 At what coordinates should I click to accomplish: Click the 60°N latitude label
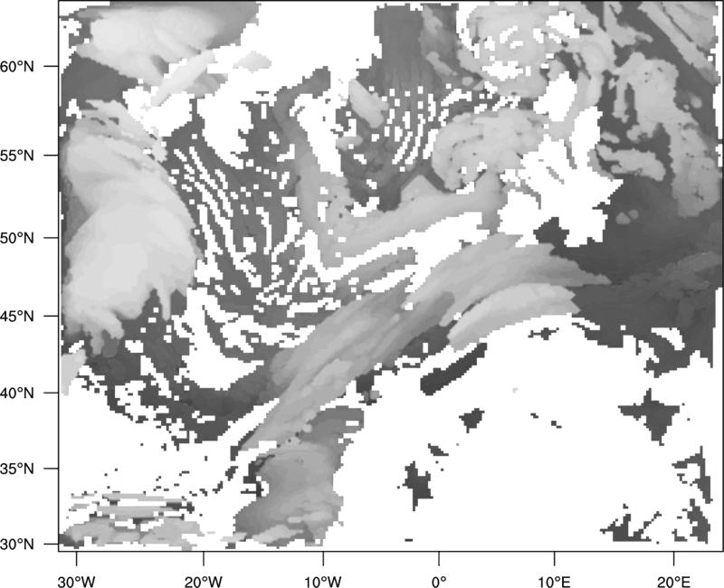17,66
